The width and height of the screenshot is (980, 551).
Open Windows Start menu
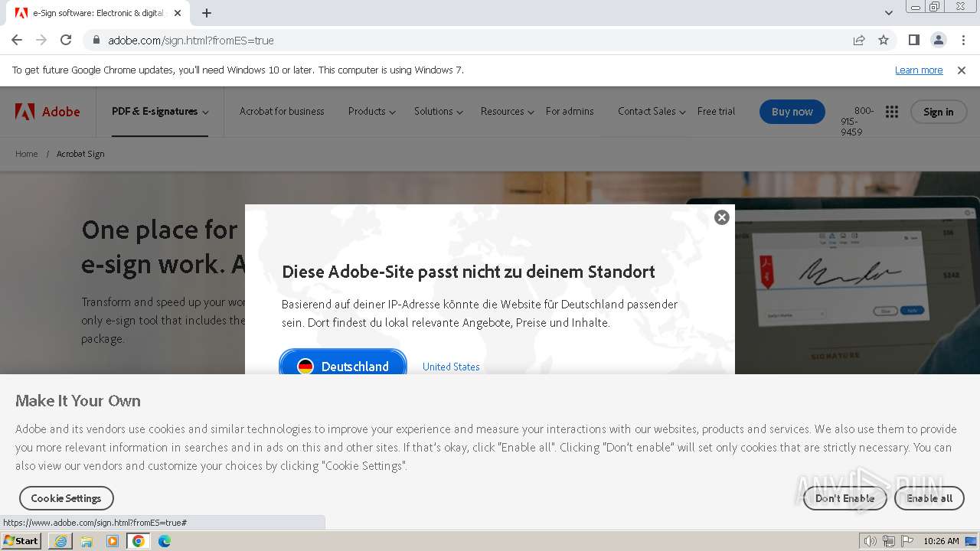tap(21, 541)
